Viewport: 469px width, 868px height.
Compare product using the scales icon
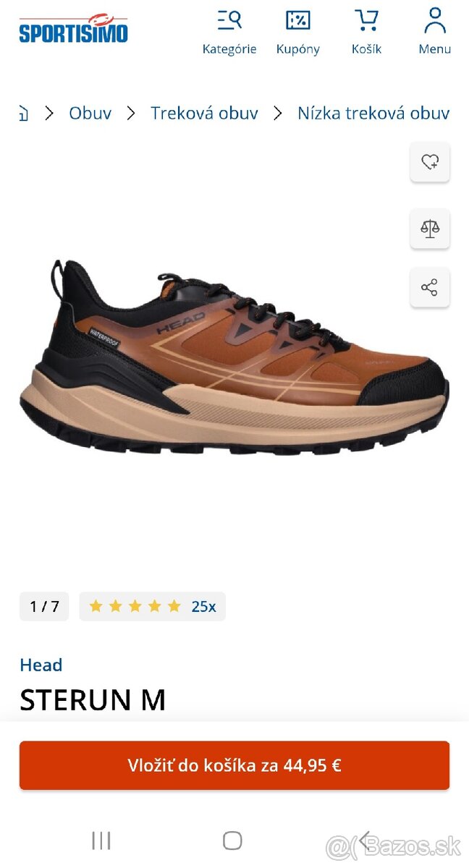click(430, 229)
